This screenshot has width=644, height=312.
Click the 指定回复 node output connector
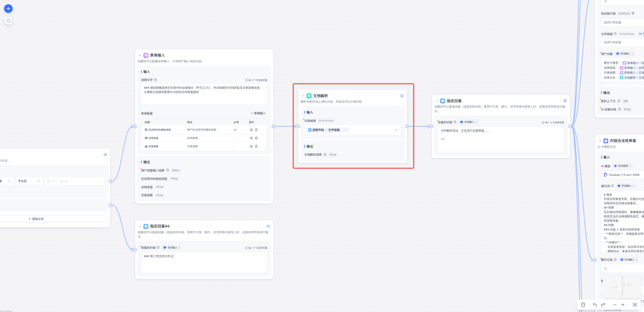point(570,126)
